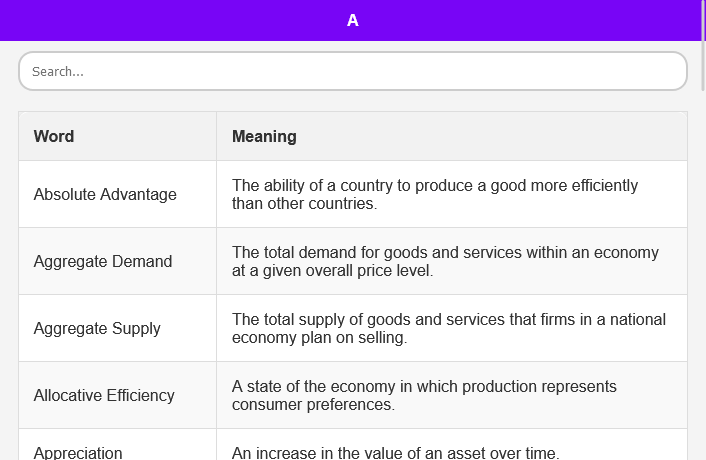
Task: Click the meaning about producing a good efficiently
Action: (434, 194)
